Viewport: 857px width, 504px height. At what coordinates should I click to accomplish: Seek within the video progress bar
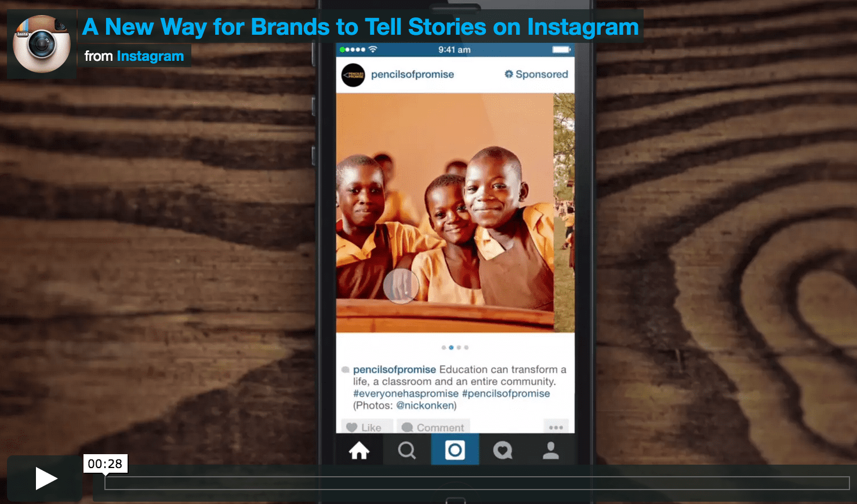[x=477, y=483]
